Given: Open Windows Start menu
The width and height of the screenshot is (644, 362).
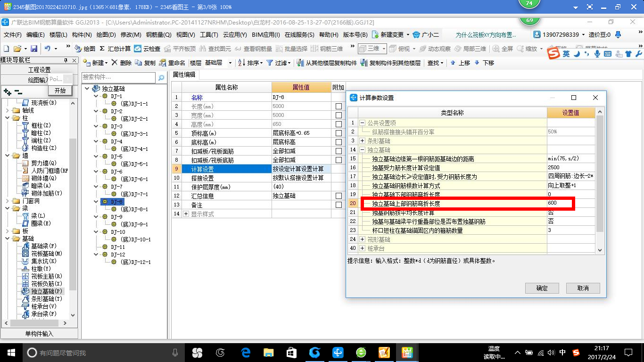Looking at the screenshot, I should (11, 352).
